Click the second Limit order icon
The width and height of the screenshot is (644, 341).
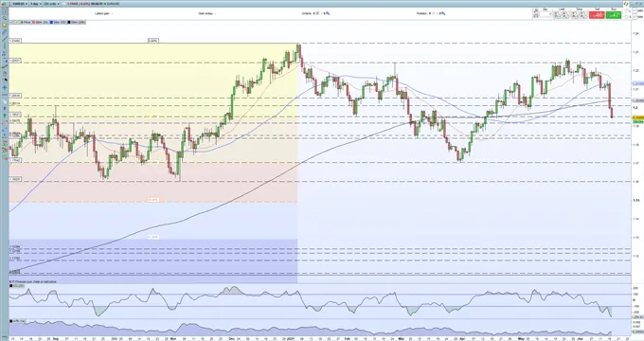pos(565,15)
